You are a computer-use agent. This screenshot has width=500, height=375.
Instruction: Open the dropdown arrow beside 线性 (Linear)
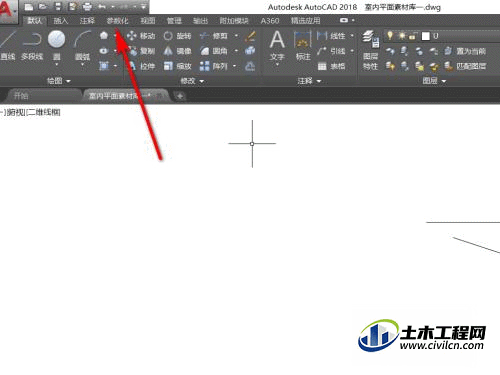[x=352, y=36]
